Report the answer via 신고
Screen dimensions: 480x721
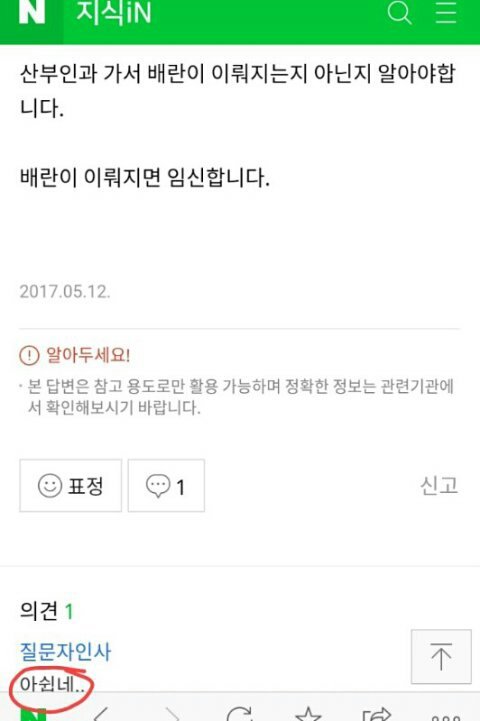click(439, 485)
